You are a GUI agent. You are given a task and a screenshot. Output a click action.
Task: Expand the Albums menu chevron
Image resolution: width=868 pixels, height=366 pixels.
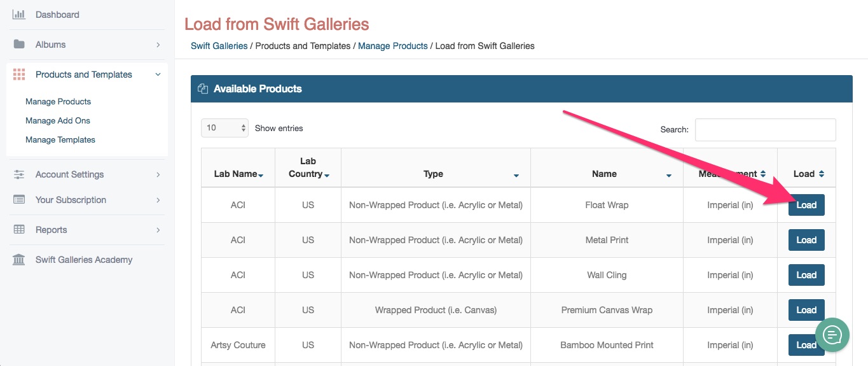click(158, 45)
